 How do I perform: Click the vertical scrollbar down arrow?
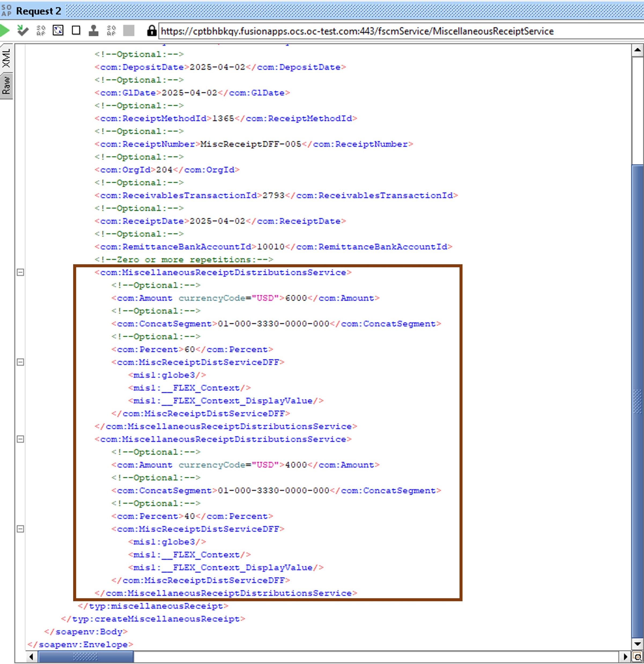[637, 644]
